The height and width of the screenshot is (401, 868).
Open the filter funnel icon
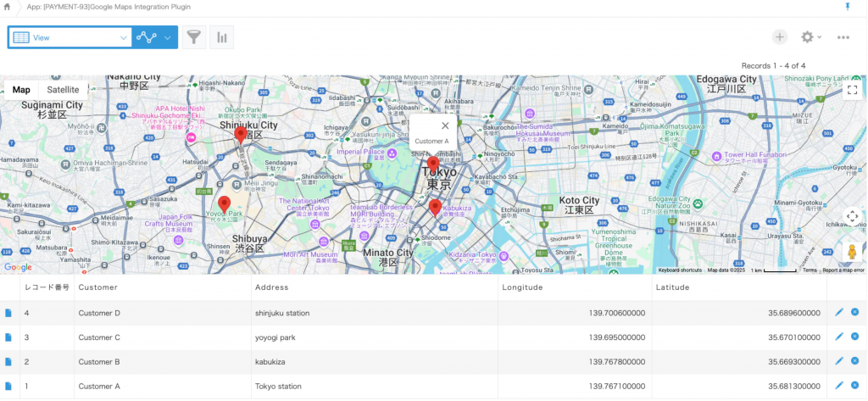tap(194, 37)
